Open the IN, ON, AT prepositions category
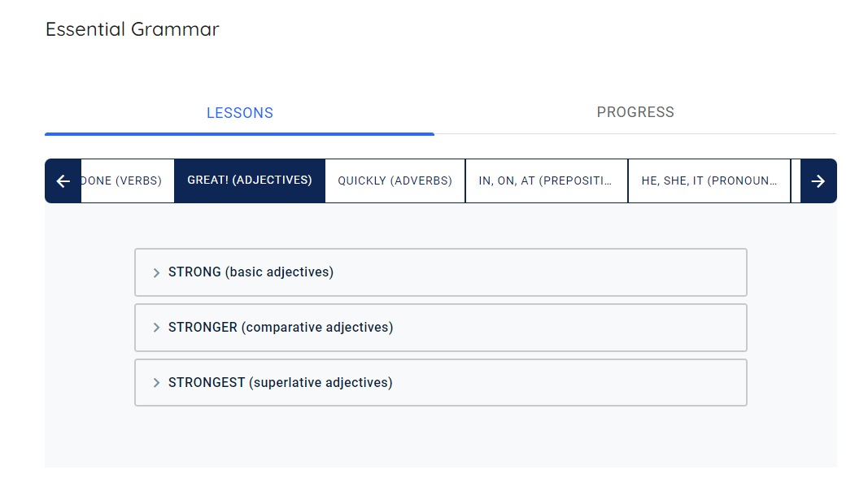 (x=546, y=180)
